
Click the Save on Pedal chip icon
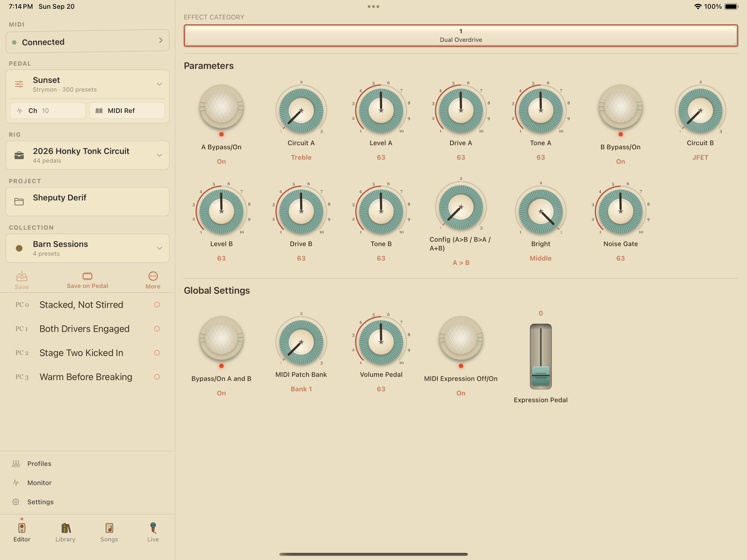[87, 276]
